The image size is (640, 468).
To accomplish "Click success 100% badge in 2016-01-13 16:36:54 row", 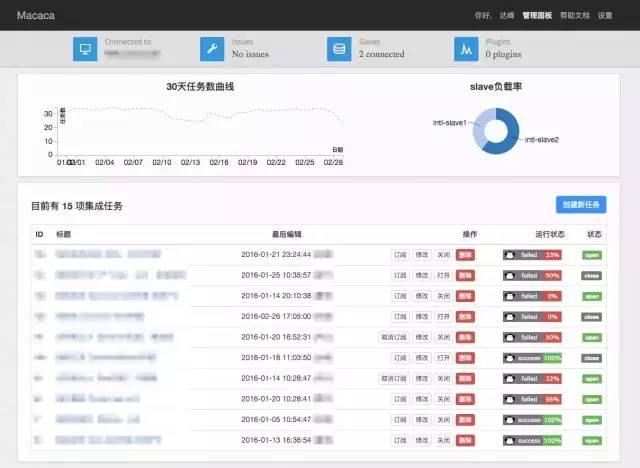I will (x=532, y=441).
